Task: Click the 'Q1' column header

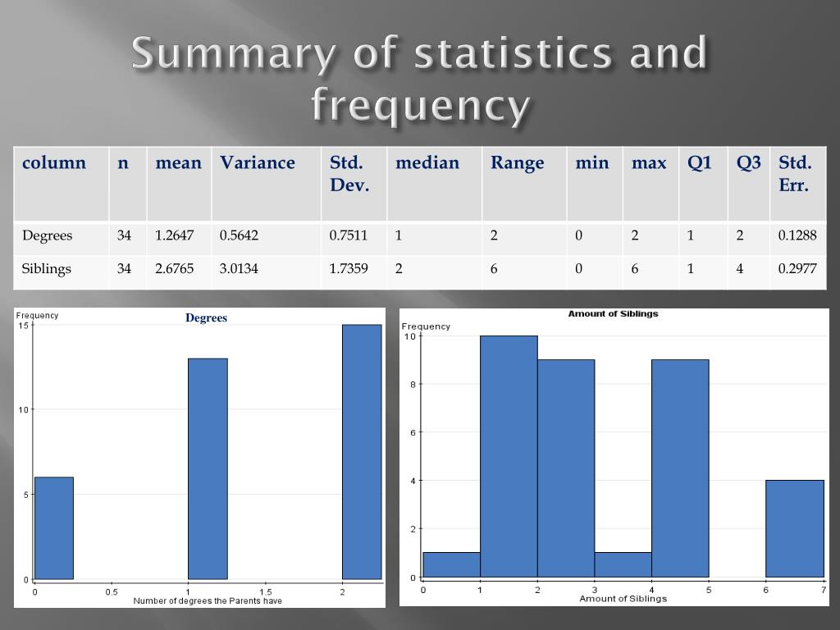Action: click(x=703, y=183)
